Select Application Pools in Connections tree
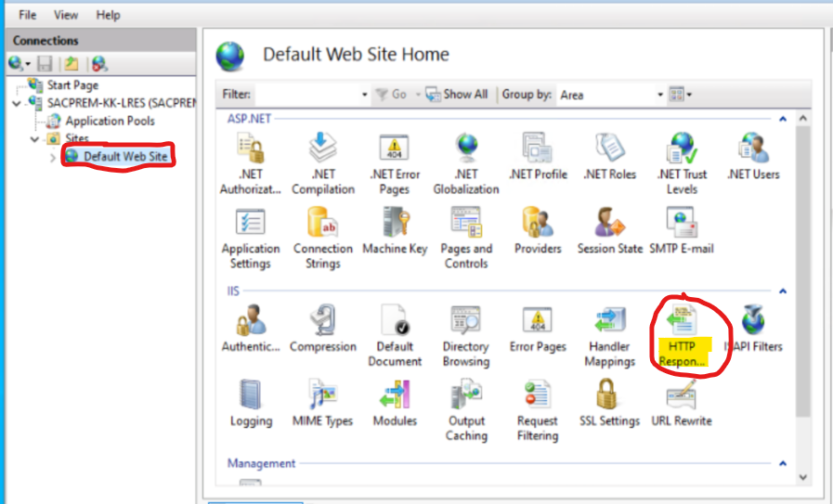This screenshot has height=504, width=833. pos(109,121)
